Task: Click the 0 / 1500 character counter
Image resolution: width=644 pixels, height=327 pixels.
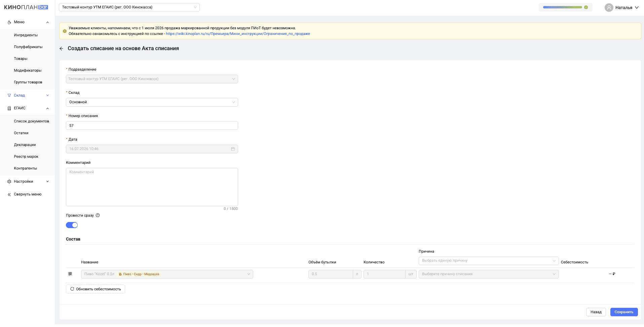Action: click(231, 209)
